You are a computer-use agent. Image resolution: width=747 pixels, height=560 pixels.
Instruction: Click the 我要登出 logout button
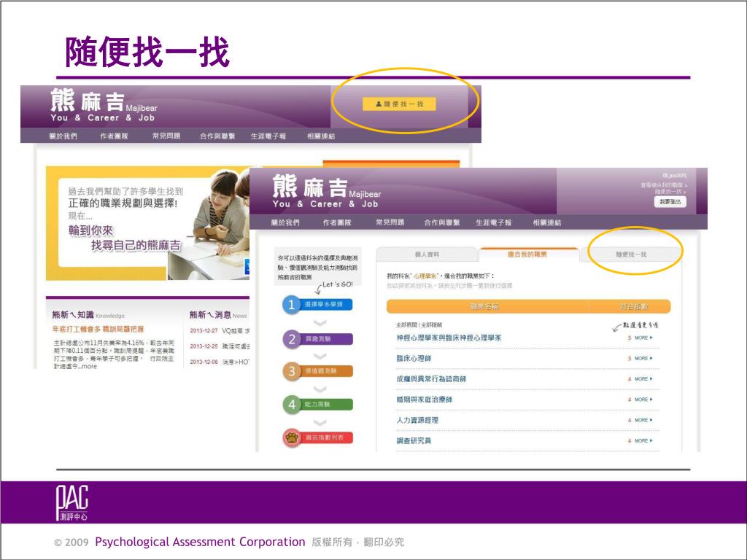(x=670, y=202)
